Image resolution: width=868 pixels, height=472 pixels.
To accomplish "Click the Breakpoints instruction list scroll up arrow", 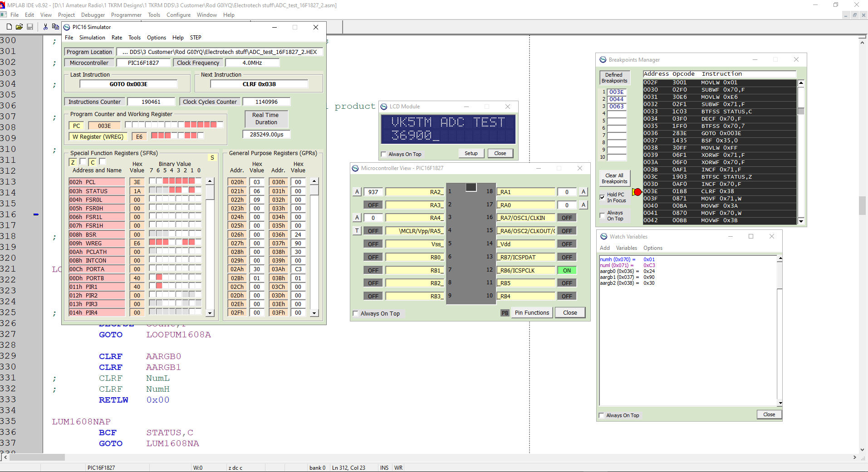I will click(x=801, y=83).
